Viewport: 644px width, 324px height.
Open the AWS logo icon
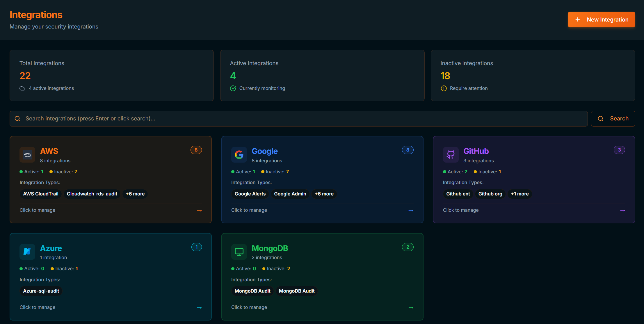27,155
